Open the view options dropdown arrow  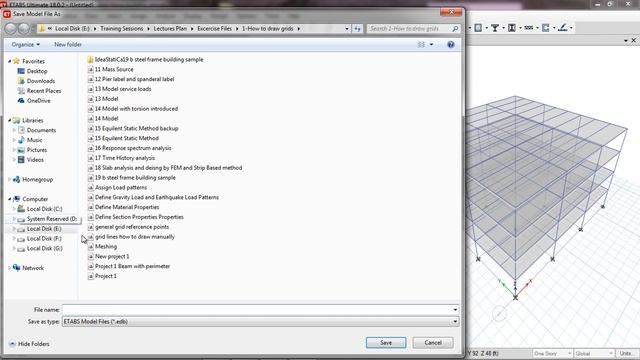[x=431, y=44]
